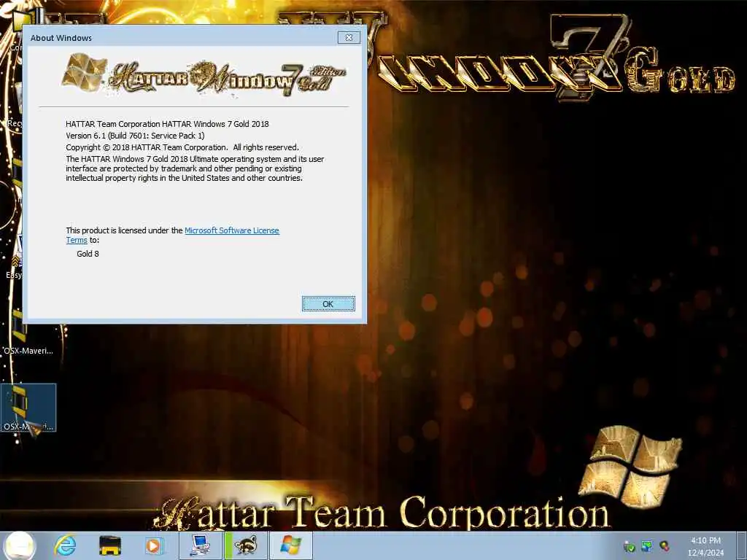Click the 'HATTAR Windows 7 Gold 2018' product line
This screenshot has width=747, height=560.
tap(167, 124)
